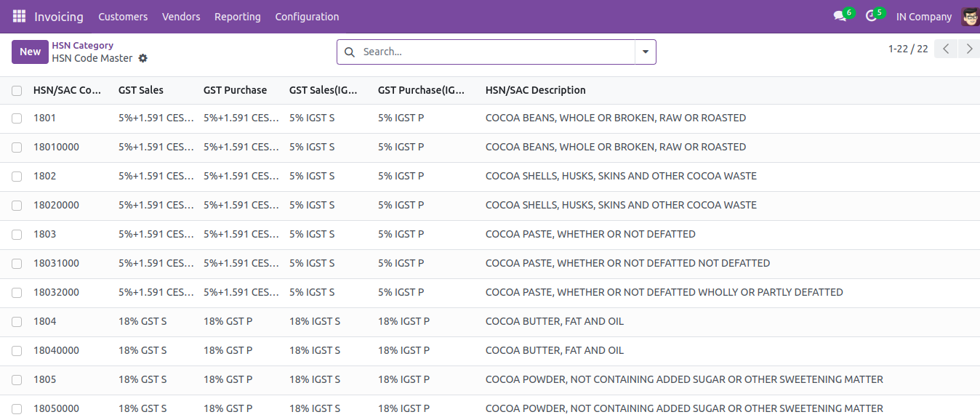Screen dimensions: 980x420
Task: Go to the previous page arrow
Action: 946,49
